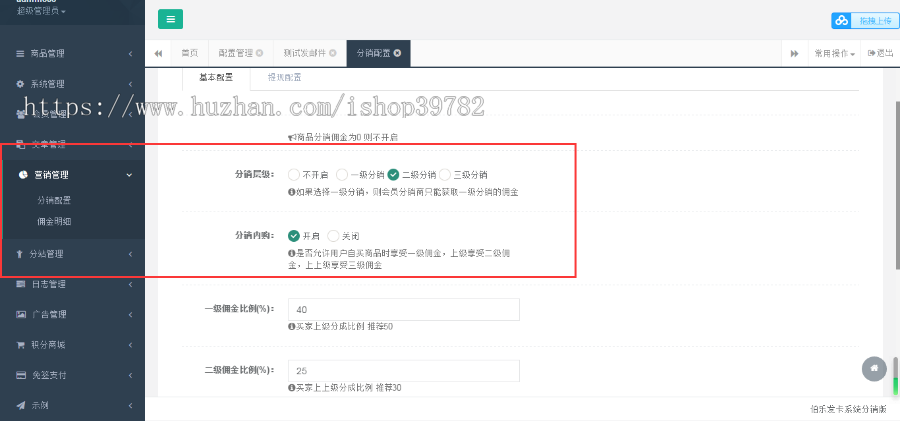Viewport: 900px width, 421px height.
Task: Open the 系统管理 menu label
Action: tap(48, 84)
